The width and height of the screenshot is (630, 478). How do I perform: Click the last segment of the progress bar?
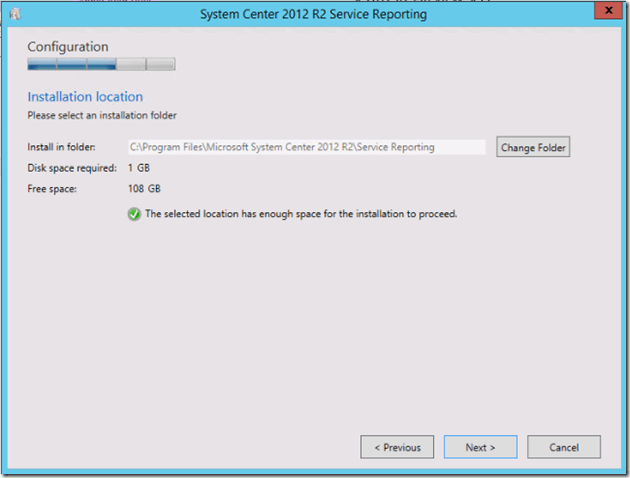[x=161, y=66]
